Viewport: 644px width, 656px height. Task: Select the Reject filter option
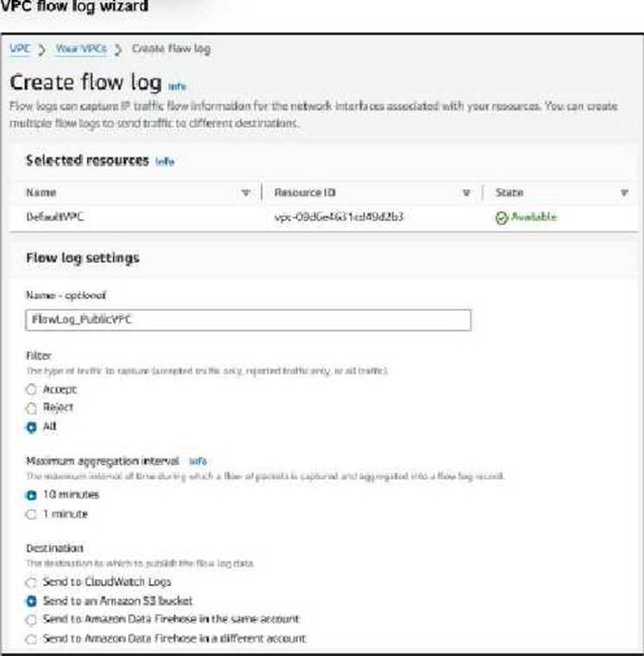31,408
